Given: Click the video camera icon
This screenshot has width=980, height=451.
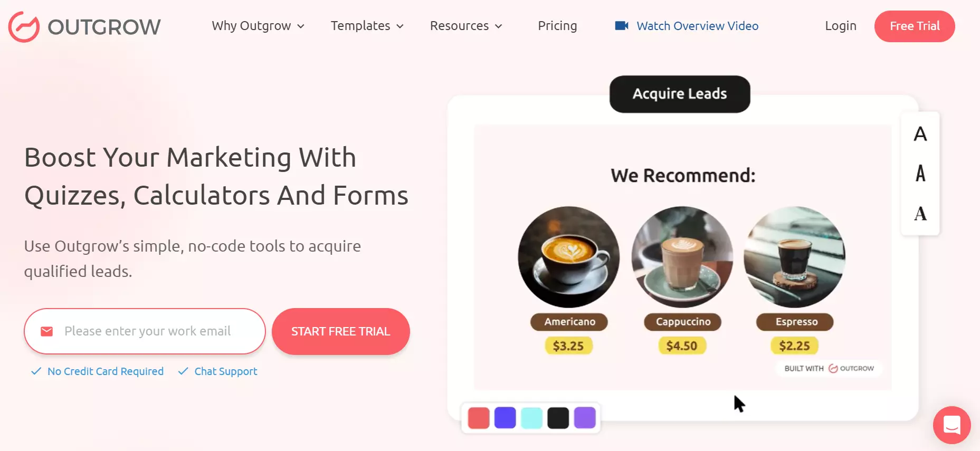Looking at the screenshot, I should 622,25.
